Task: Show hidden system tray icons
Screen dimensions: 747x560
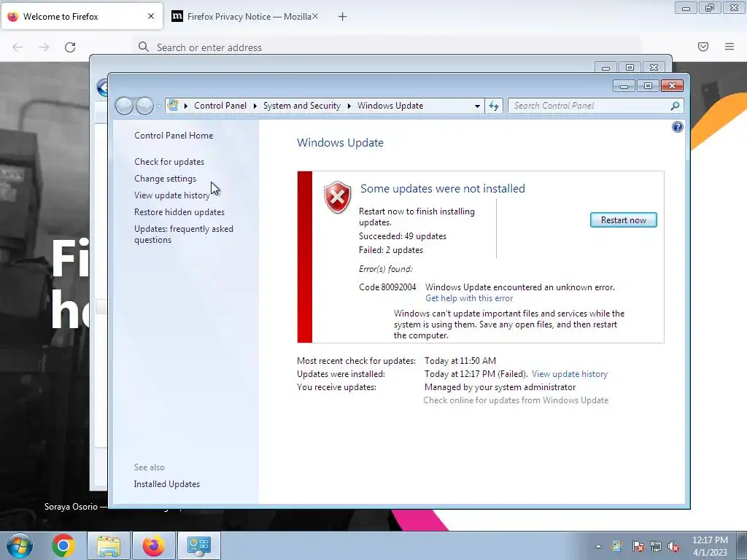Action: (598, 547)
